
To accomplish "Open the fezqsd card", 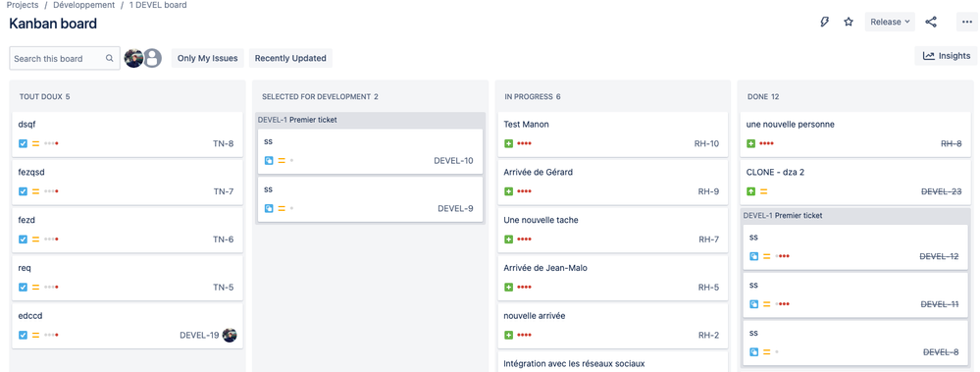I will [x=128, y=182].
